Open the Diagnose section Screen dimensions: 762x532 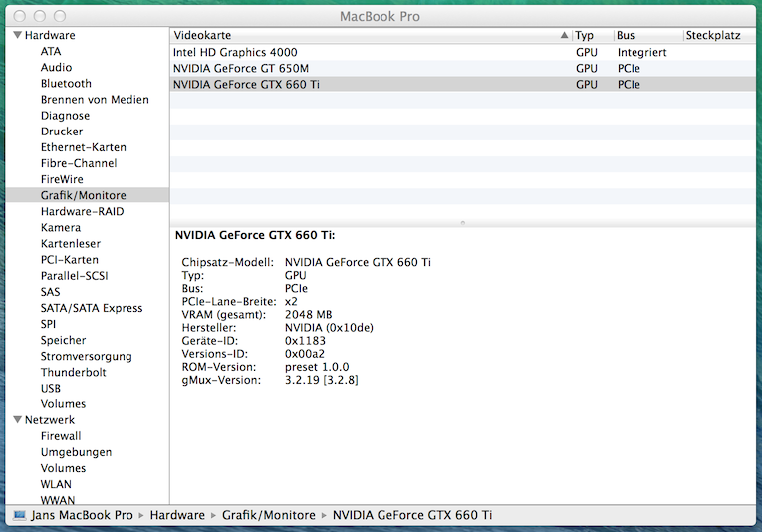[x=65, y=116]
